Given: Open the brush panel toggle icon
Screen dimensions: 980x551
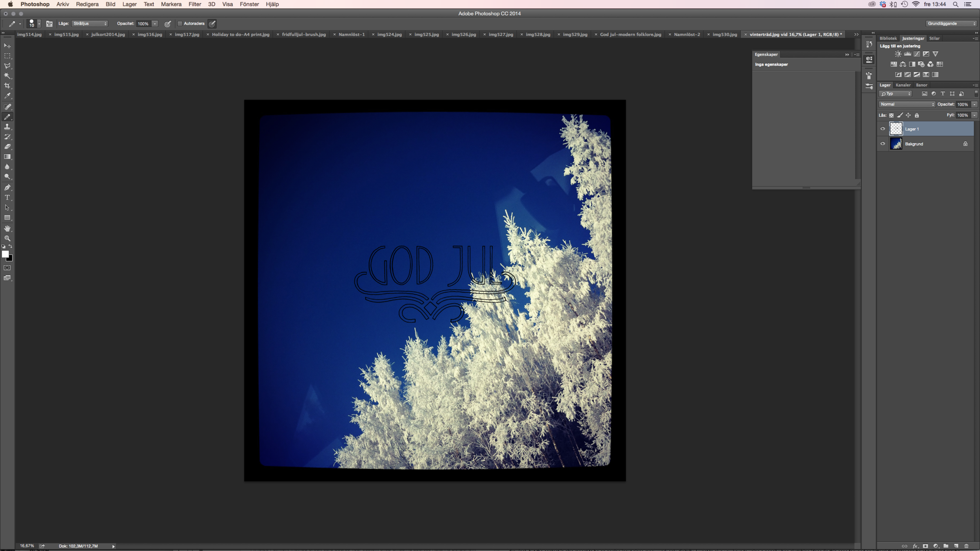Looking at the screenshot, I should tap(49, 24).
